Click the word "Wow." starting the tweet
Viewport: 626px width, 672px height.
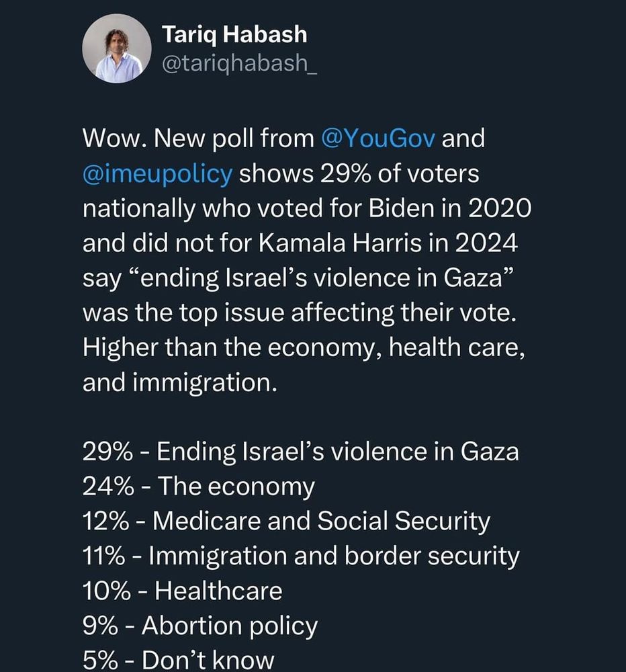coord(115,139)
